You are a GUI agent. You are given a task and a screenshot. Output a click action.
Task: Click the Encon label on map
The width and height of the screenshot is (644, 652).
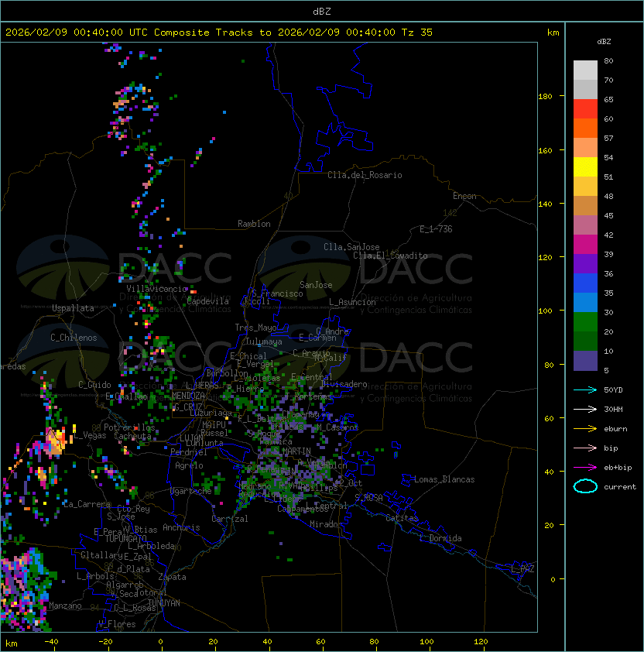pyautogui.click(x=464, y=196)
